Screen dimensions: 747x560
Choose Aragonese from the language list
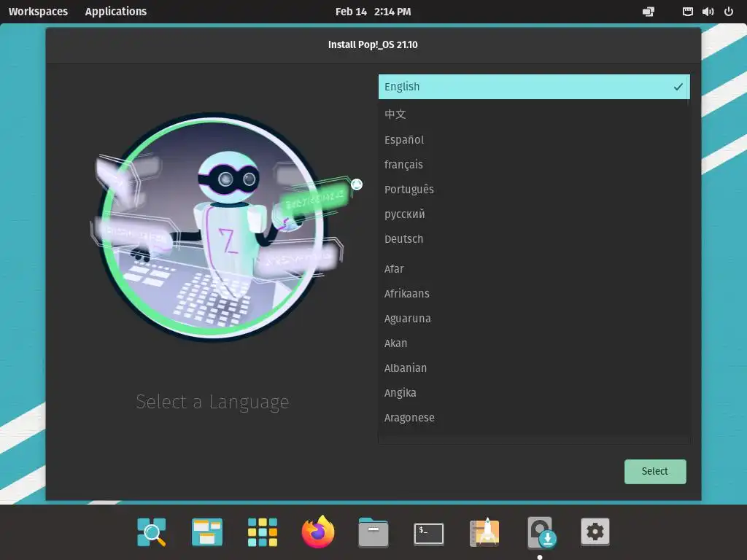[x=534, y=417]
